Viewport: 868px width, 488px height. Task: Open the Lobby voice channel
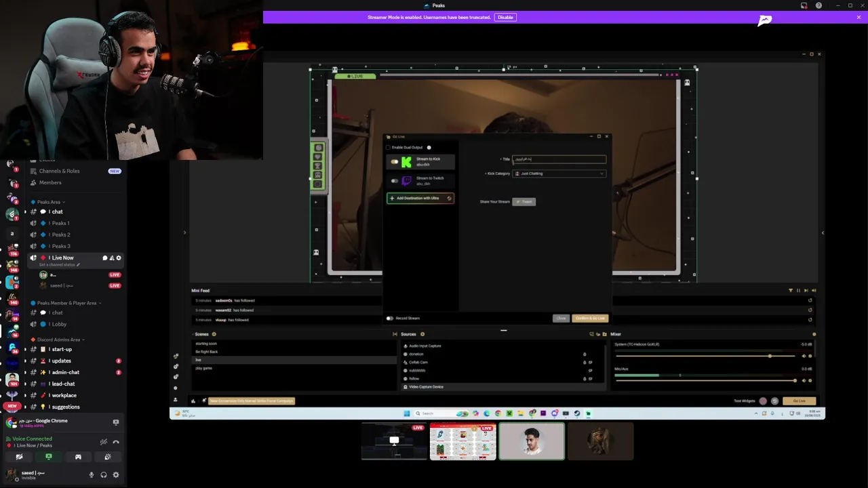[x=75, y=324]
